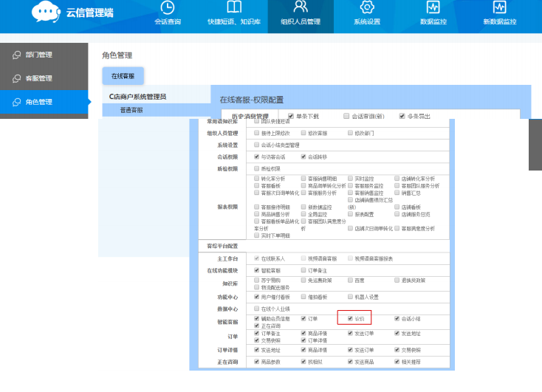Toggle the 会话转移 checkbox

pos(303,157)
